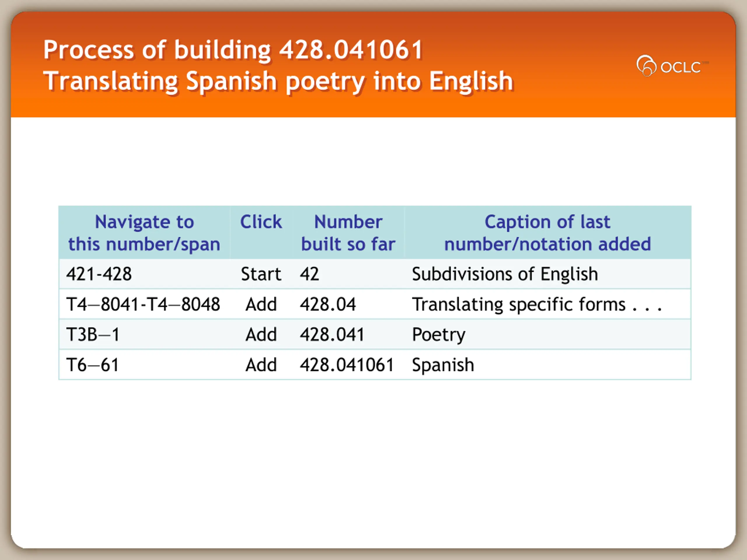Viewport: 747px width, 560px height.
Task: Click the '428.04' number cell
Action: [x=328, y=304]
